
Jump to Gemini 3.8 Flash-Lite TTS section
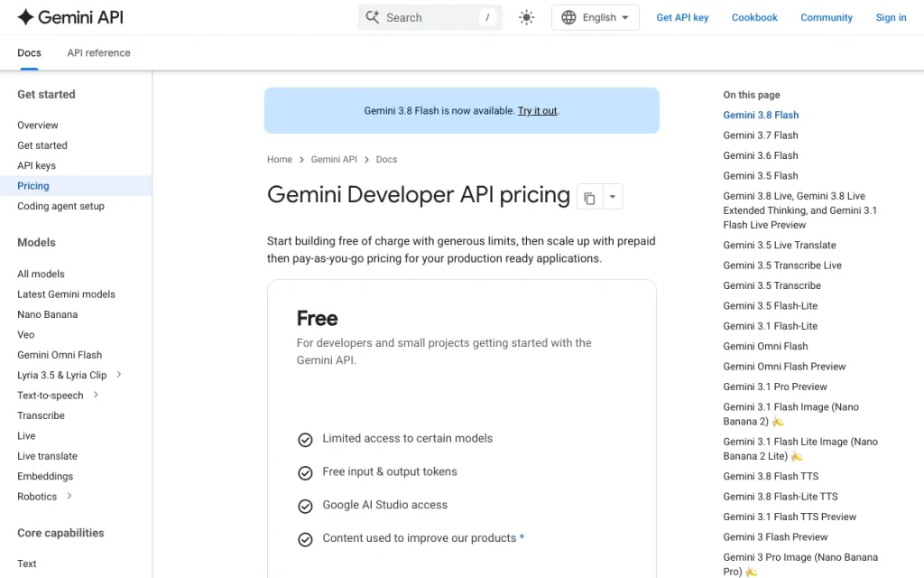tap(781, 496)
